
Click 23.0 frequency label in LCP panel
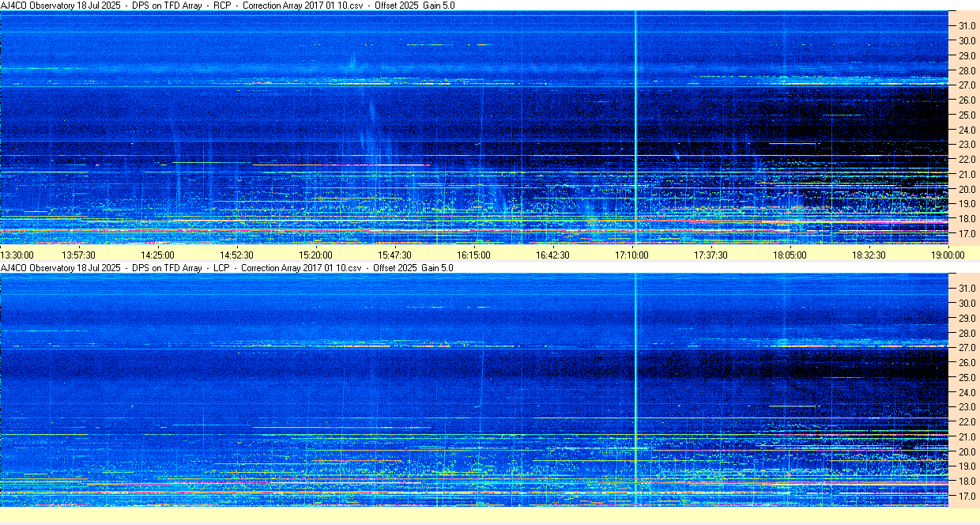(967, 407)
